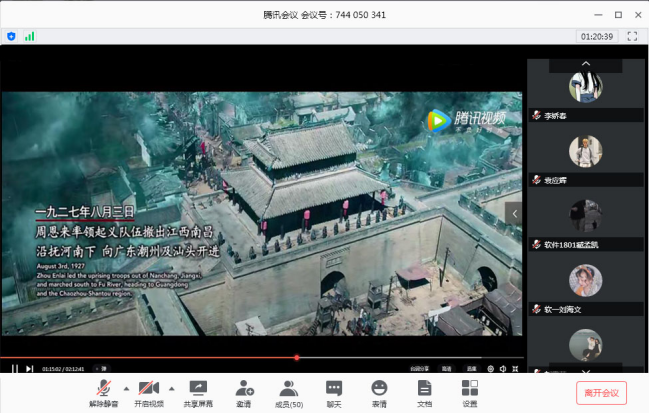Viewport: 649px width, 414px height.
Task: Turn on the camera (开启视频)
Action: (150, 391)
